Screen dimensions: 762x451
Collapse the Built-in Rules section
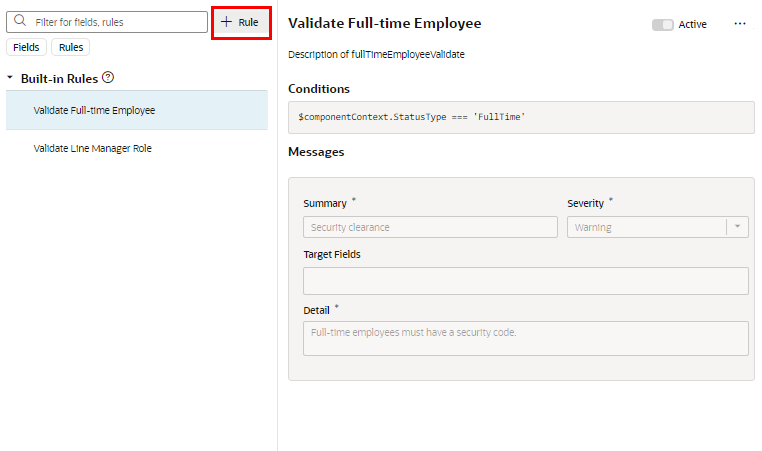pyautogui.click(x=10, y=78)
